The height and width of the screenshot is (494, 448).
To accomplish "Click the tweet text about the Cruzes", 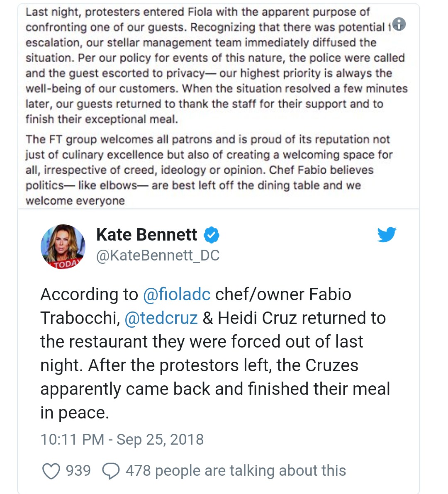I will [x=215, y=353].
